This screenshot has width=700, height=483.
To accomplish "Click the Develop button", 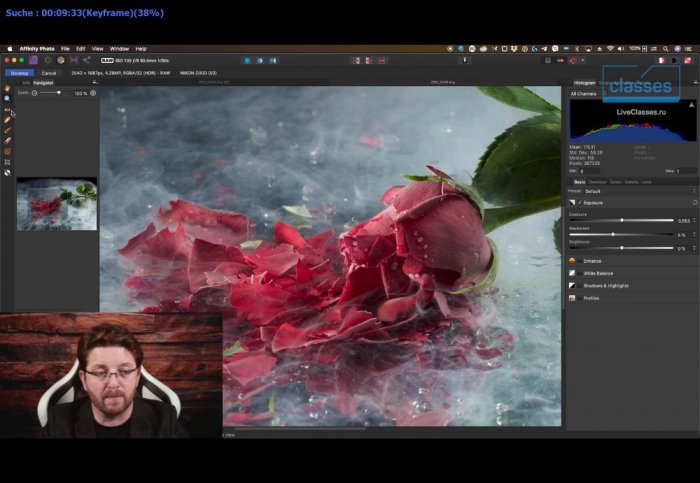I will (x=19, y=73).
